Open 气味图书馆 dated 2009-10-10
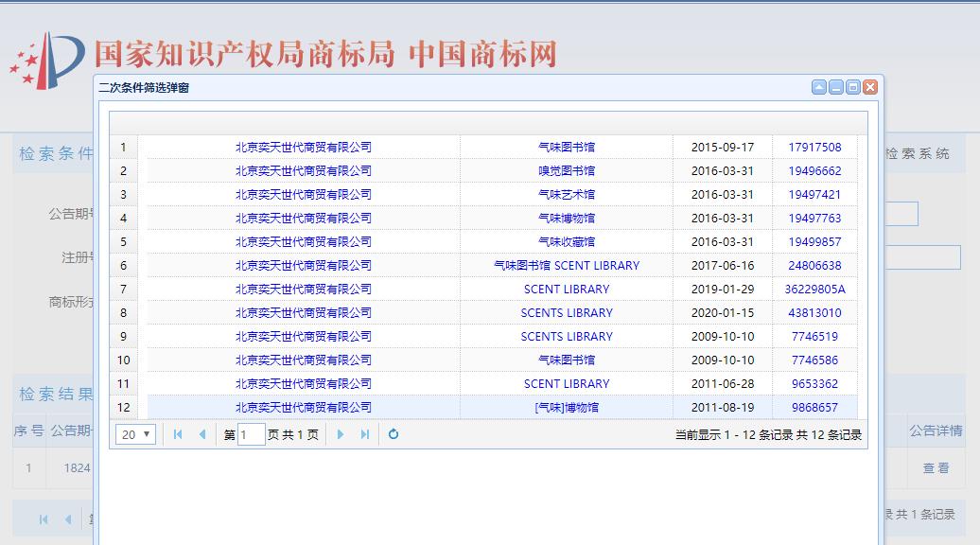Viewport: 980px width, 545px height. point(567,360)
